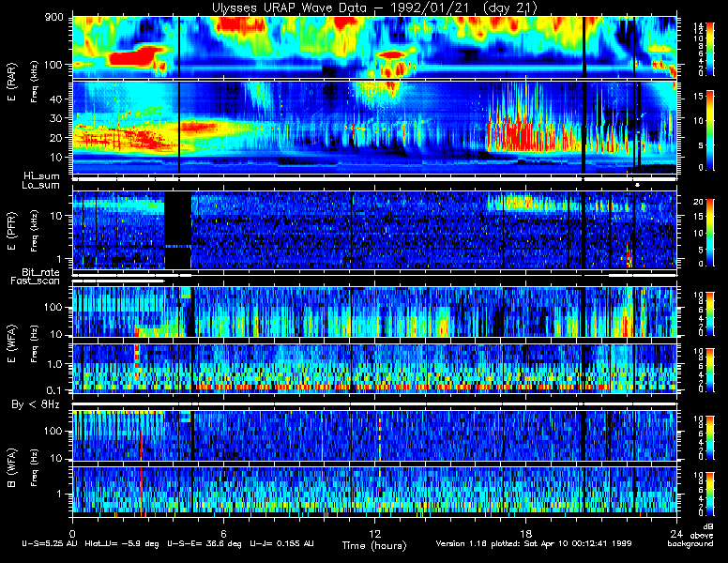Select the Bit_rate label
Screen dimensions: 728x563
(41, 272)
